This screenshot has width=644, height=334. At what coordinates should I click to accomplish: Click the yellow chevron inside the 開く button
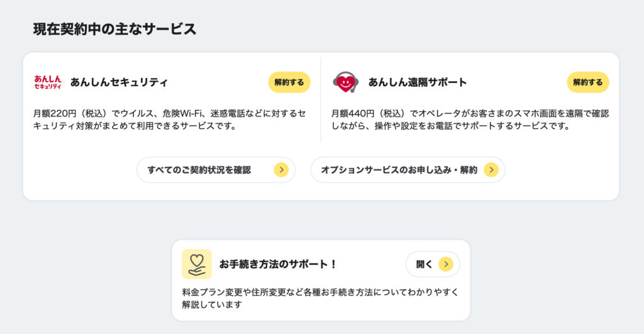tap(446, 264)
